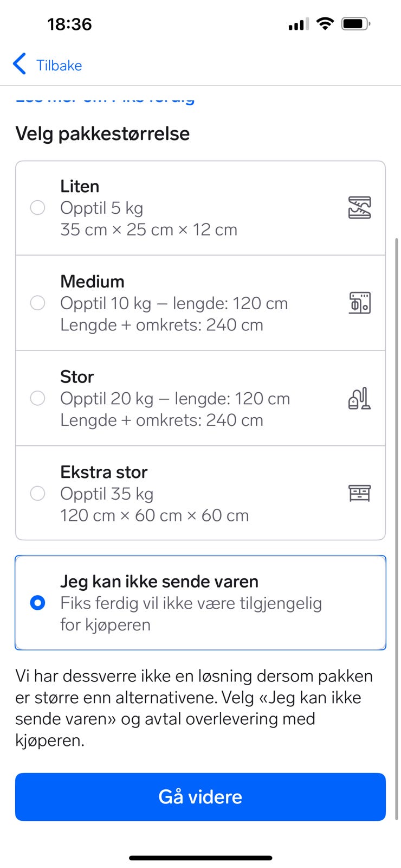This screenshot has width=401, height=868.
Task: Click the selected radio button for not sending
Action: click(x=37, y=603)
